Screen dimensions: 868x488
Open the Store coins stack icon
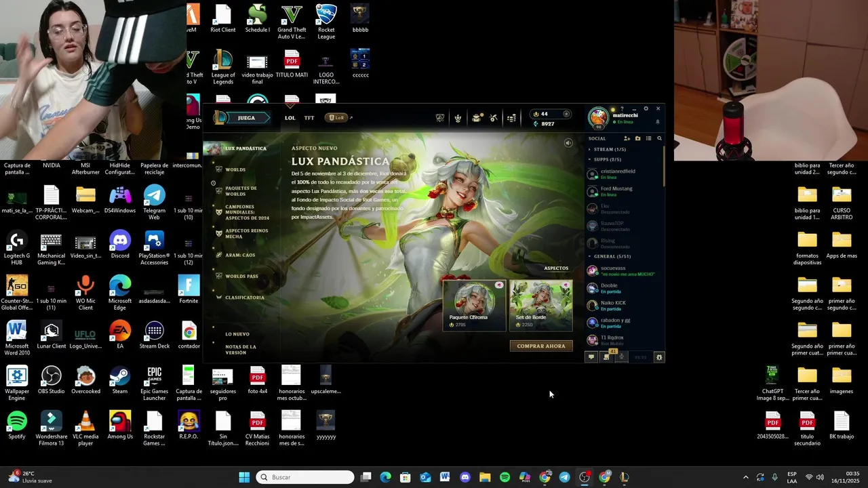[511, 118]
